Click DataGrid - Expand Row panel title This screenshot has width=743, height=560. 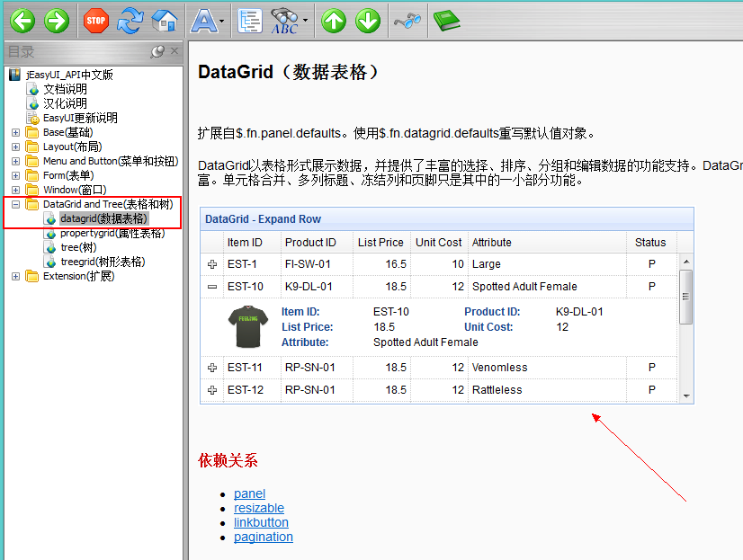263,219
